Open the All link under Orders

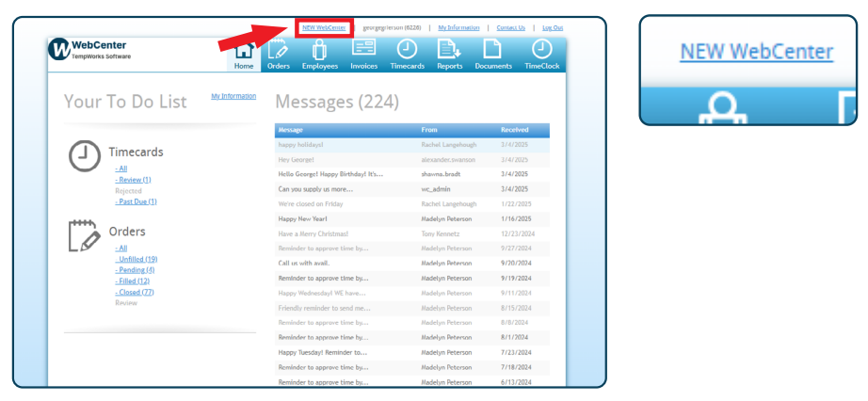pos(121,249)
